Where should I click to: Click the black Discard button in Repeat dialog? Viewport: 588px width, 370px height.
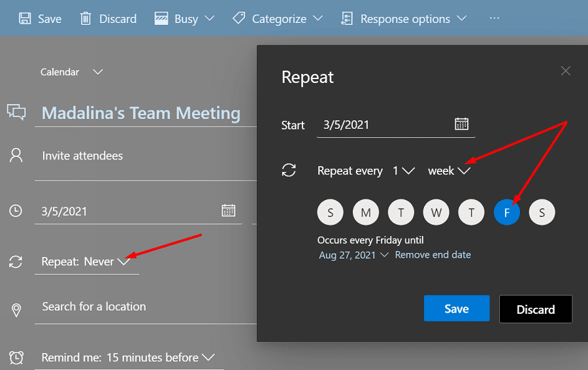[536, 309]
